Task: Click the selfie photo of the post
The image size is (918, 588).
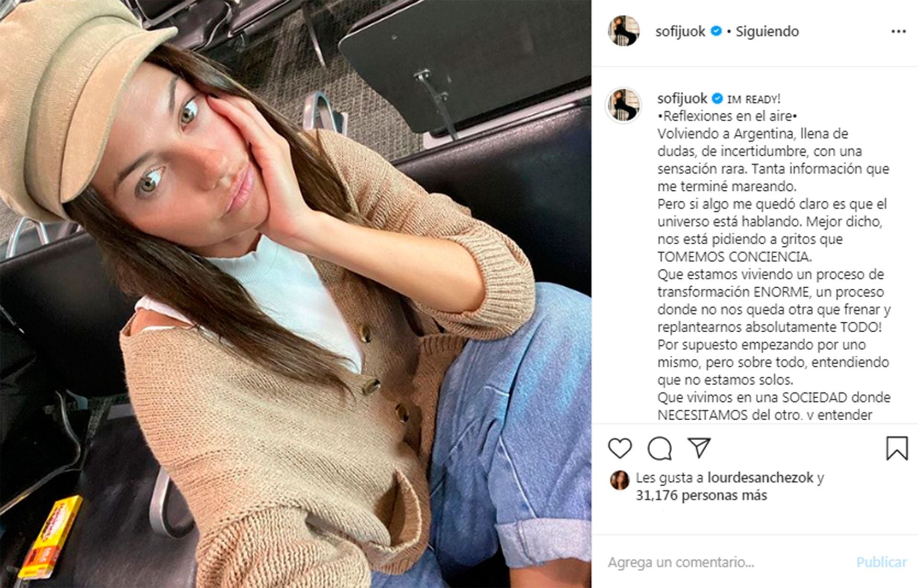Action: [295, 294]
